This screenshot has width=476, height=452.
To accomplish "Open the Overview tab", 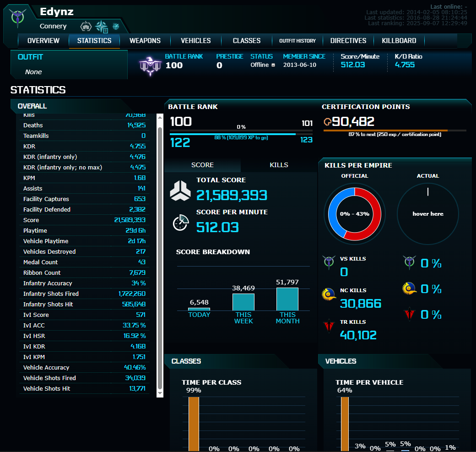I will pos(43,41).
